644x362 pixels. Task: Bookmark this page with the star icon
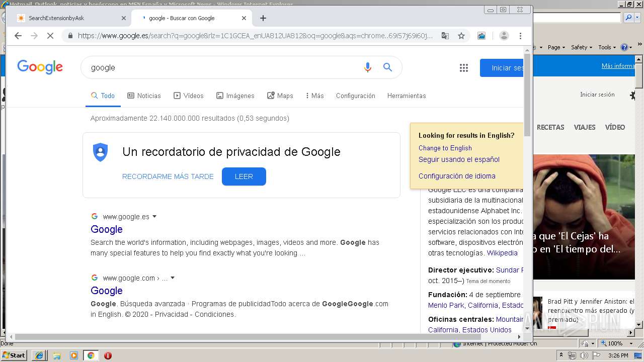[x=461, y=36]
